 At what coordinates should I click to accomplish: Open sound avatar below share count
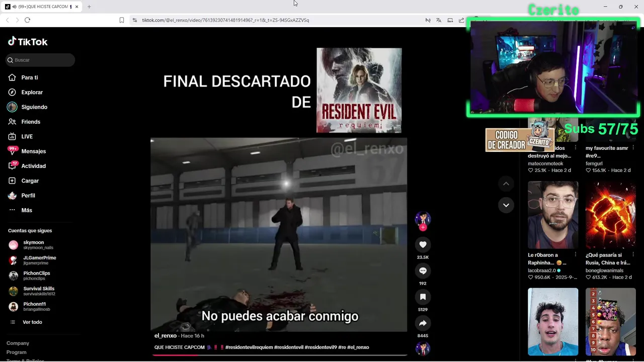(x=423, y=348)
